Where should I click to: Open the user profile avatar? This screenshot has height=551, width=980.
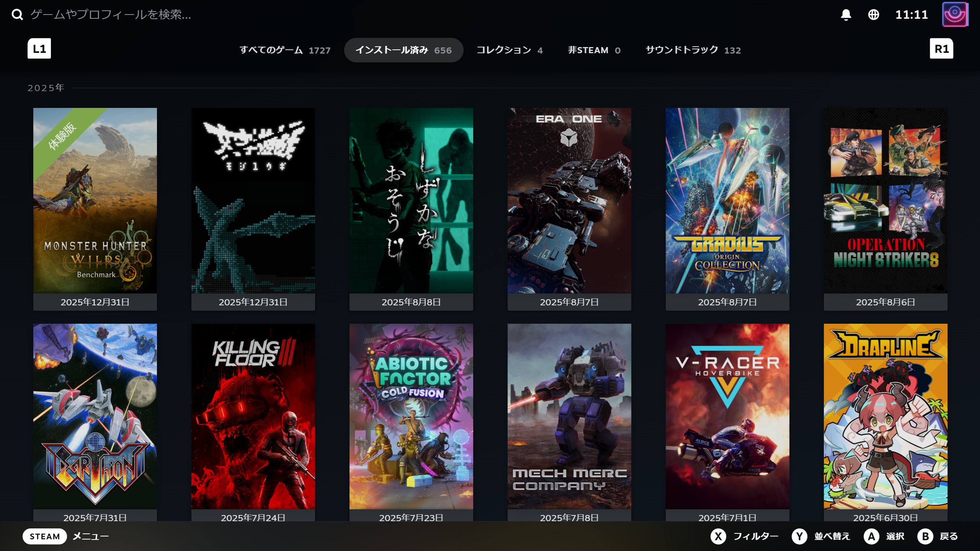click(955, 15)
